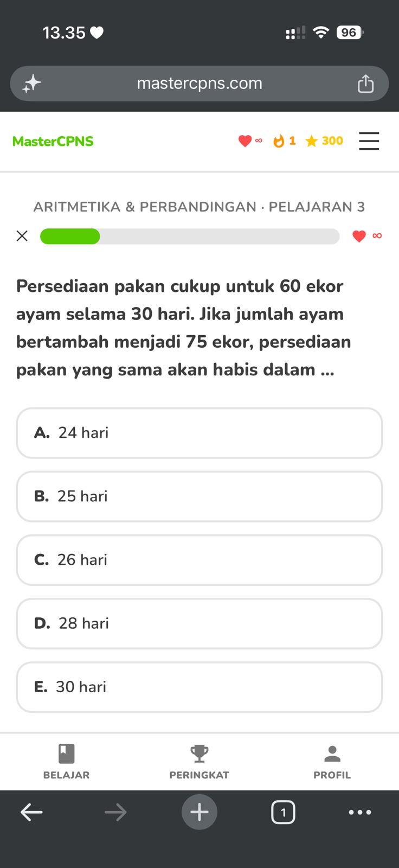Open a new tab with plus button
Image resolution: width=399 pixels, height=868 pixels.
[x=200, y=812]
